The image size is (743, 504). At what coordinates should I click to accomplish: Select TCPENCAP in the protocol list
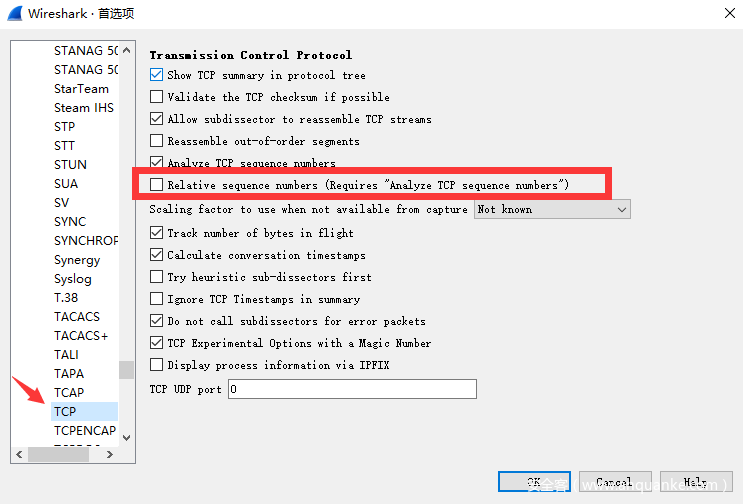click(x=84, y=431)
